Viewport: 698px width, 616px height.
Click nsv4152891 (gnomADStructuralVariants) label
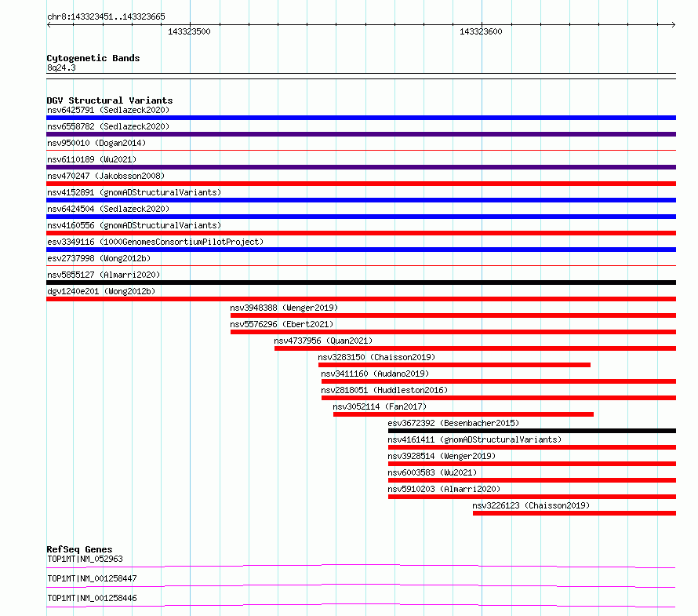(x=134, y=192)
